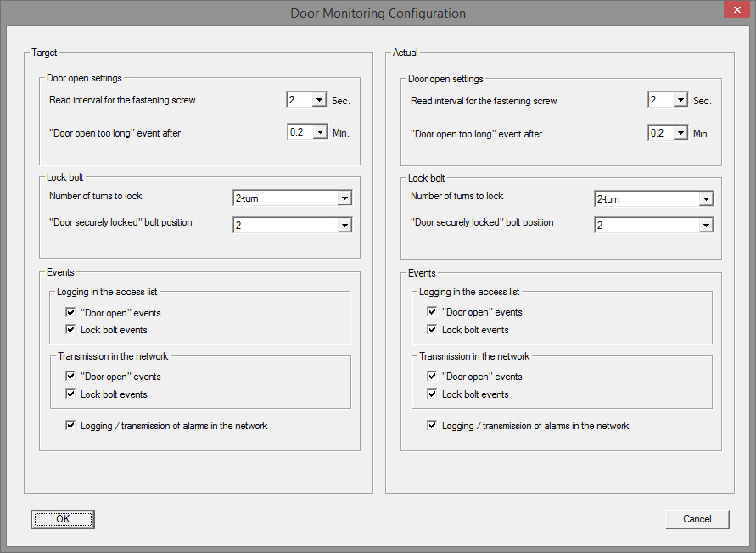Disable Lock bolt events logging under Target
This screenshot has width=756, height=553.
point(70,329)
